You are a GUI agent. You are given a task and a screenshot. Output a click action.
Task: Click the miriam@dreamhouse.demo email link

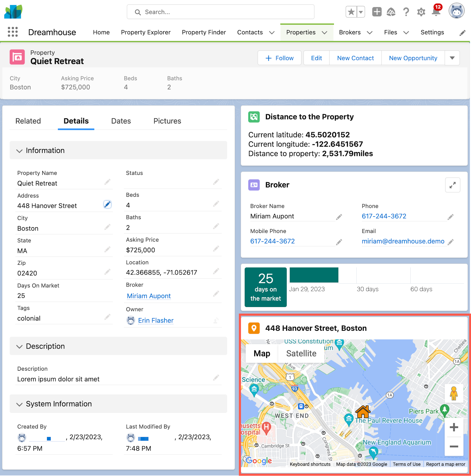click(x=403, y=241)
